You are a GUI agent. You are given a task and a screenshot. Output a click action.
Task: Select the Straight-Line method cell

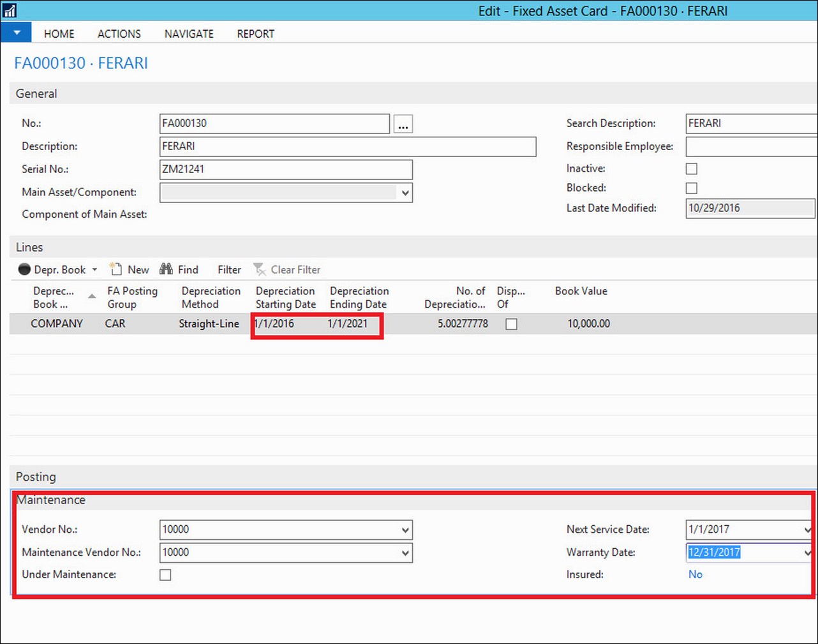pyautogui.click(x=209, y=324)
